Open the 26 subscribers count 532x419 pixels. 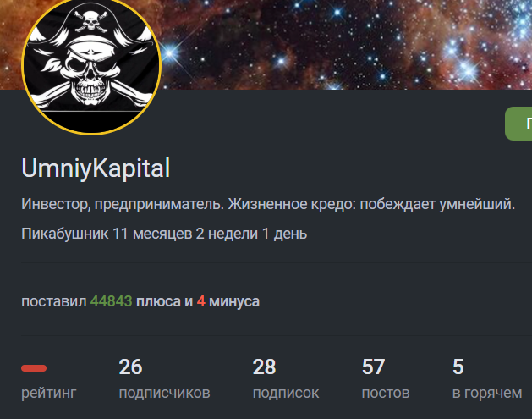[130, 367]
